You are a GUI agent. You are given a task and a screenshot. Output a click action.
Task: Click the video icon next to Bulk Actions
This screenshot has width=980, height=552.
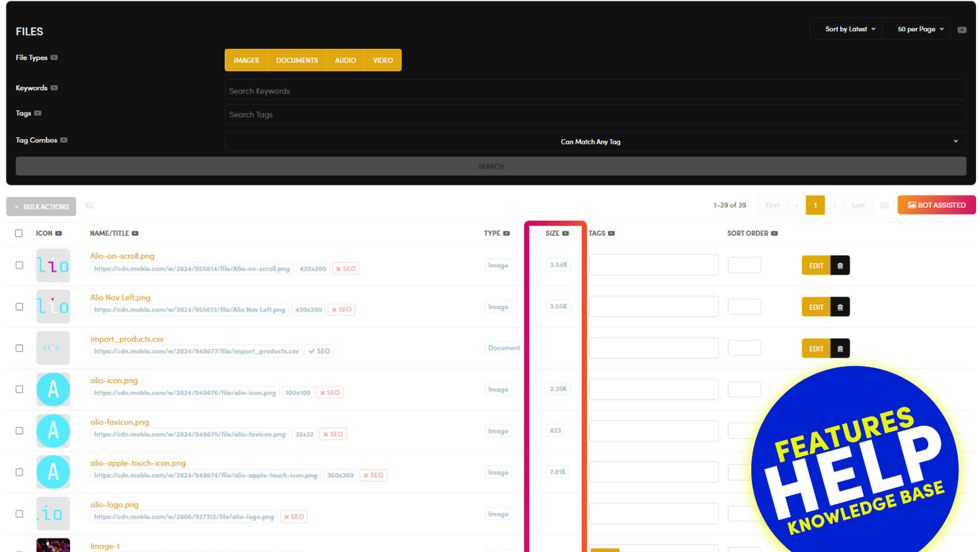89,206
